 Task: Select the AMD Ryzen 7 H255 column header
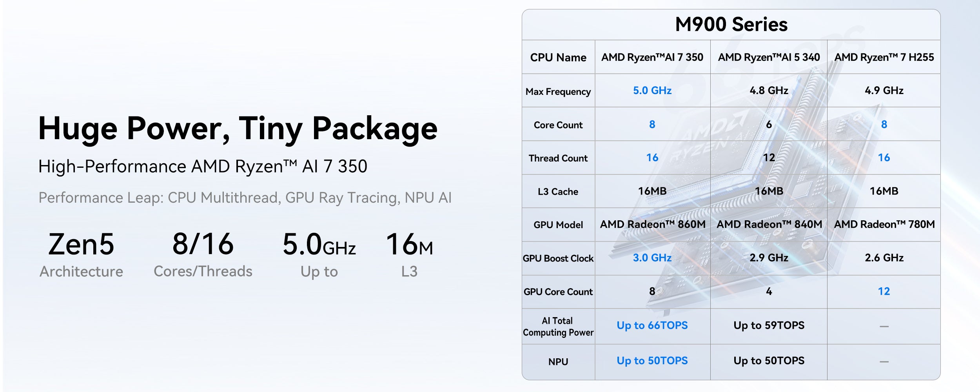[884, 57]
